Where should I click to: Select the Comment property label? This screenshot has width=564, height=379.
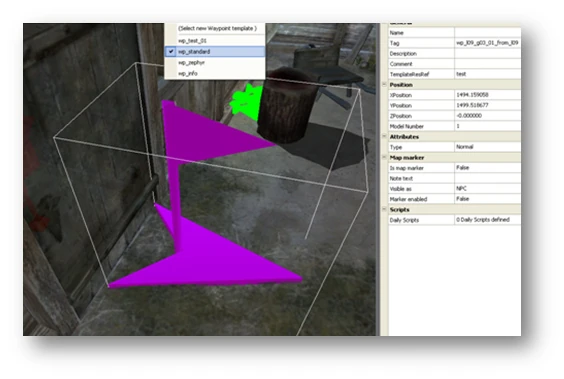coord(401,64)
